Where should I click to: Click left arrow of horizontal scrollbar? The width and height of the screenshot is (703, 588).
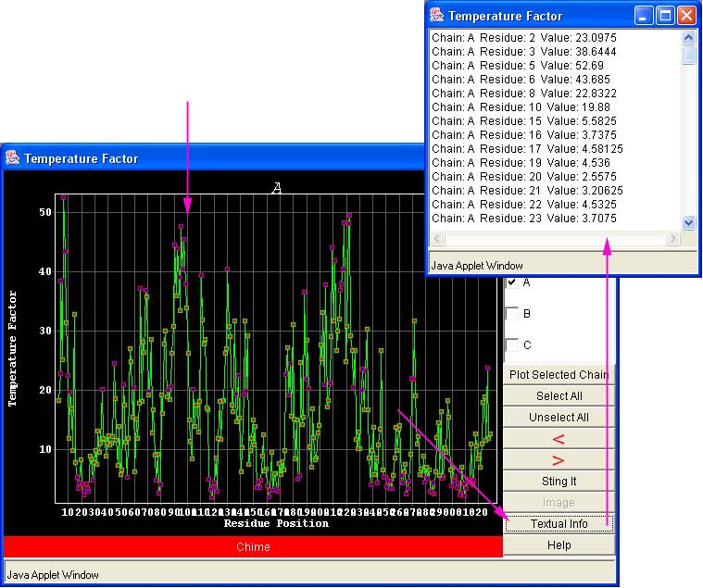coord(437,238)
